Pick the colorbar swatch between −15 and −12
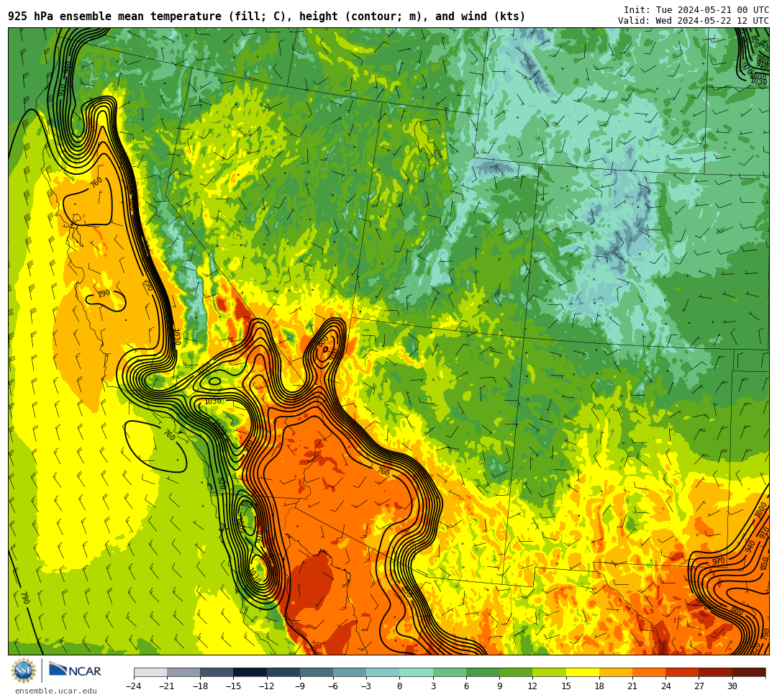This screenshot has height=700, width=777. [x=250, y=672]
